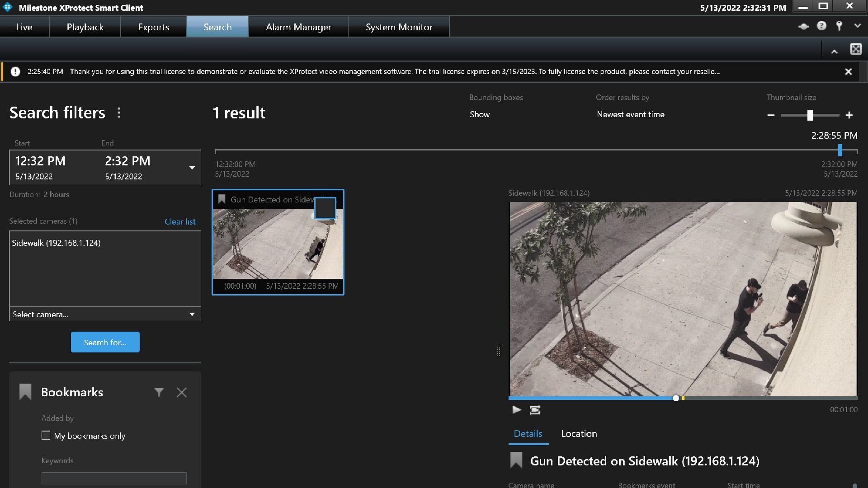
Task: Enable My bookmarks only checkbox
Action: [x=46, y=435]
